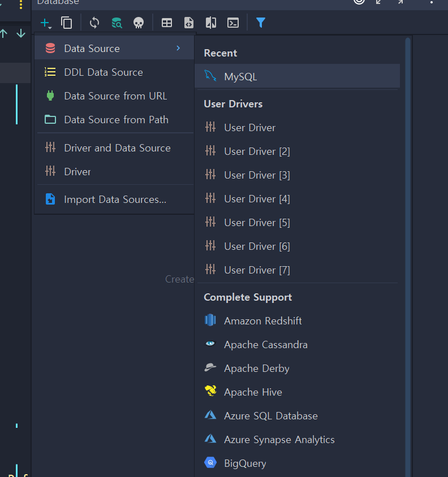Image resolution: width=448 pixels, height=477 pixels.
Task: Click the Amazon Redshift icon
Action: click(210, 320)
